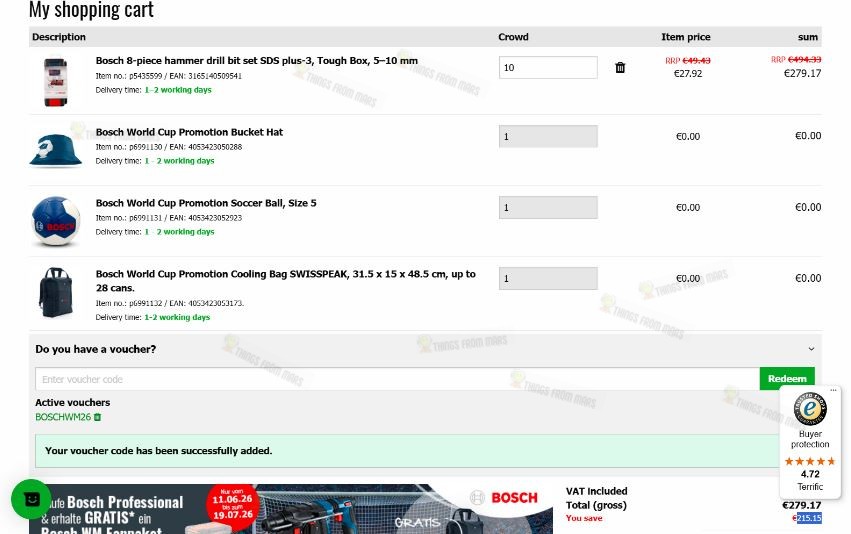This screenshot has height=534, width=851.
Task: Open Bosch 8-piece hammer drill bit set product
Action: (x=257, y=60)
